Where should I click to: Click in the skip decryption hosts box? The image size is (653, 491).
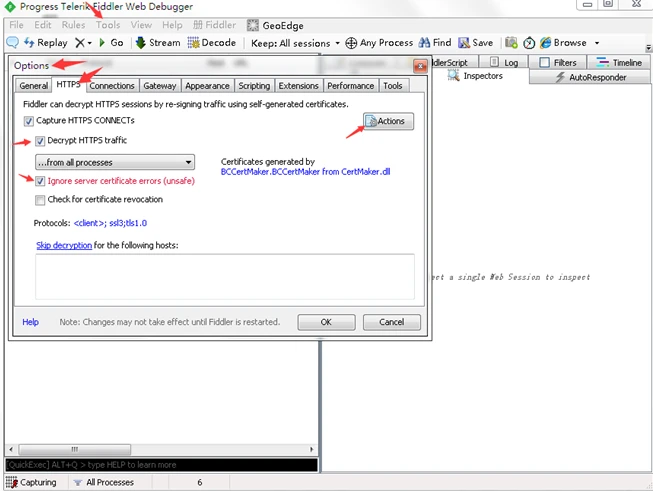225,277
